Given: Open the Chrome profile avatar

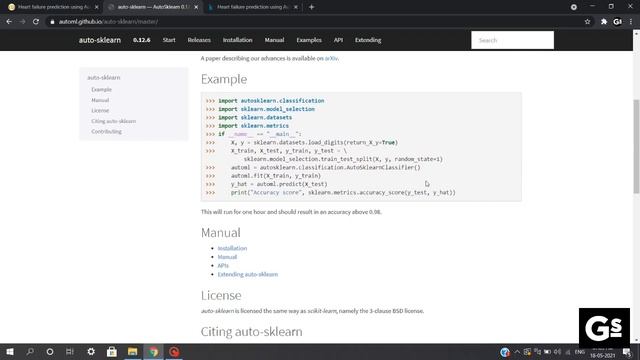Looking at the screenshot, I should pos(618,22).
